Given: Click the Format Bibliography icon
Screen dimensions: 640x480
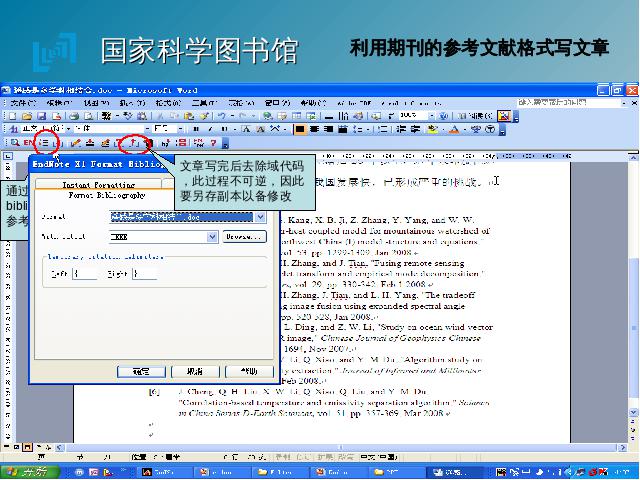Looking at the screenshot, I should (x=44, y=143).
